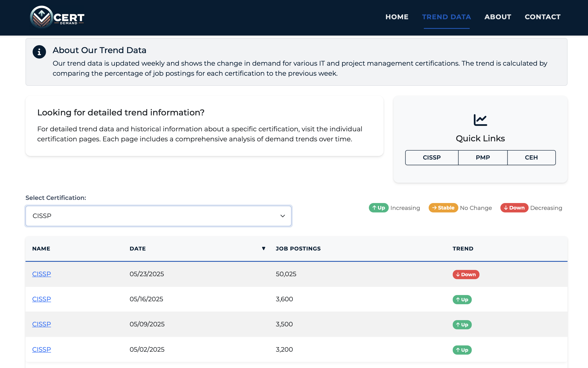Screen dimensions: 588x368
Task: Click the 3,600 job postings value
Action: pos(284,299)
